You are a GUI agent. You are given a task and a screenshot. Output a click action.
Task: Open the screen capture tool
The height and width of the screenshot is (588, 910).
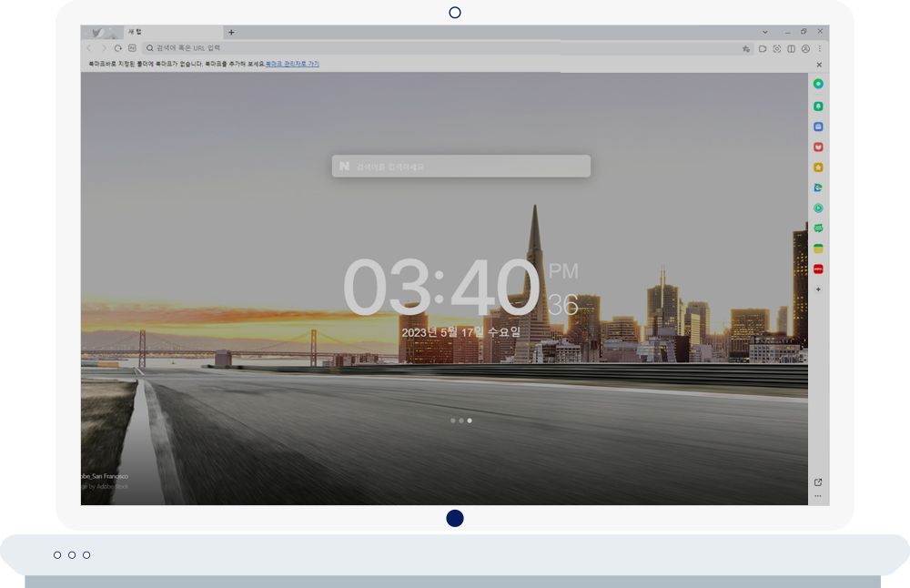[x=776, y=49]
